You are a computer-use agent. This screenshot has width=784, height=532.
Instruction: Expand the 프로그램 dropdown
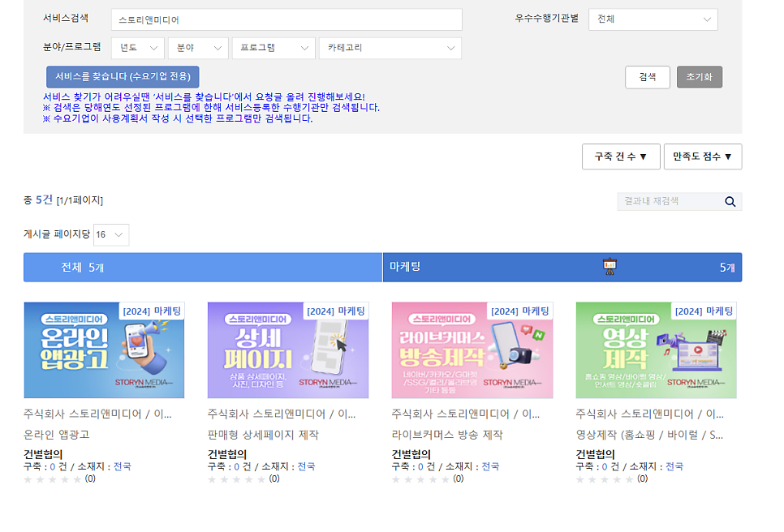[274, 48]
